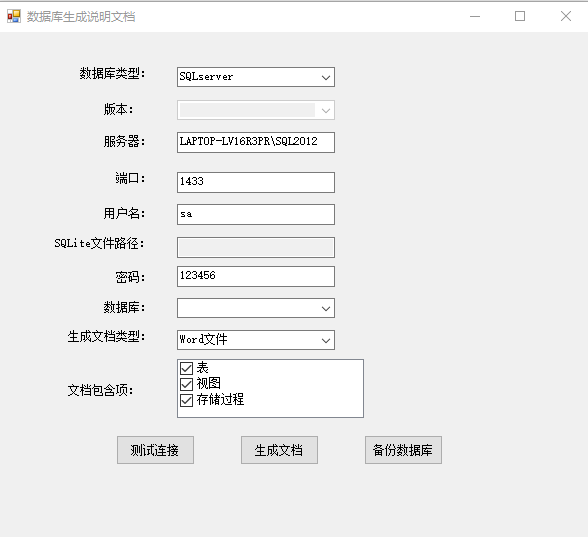Maximize the 数据库生成说明文档 window

coord(520,16)
